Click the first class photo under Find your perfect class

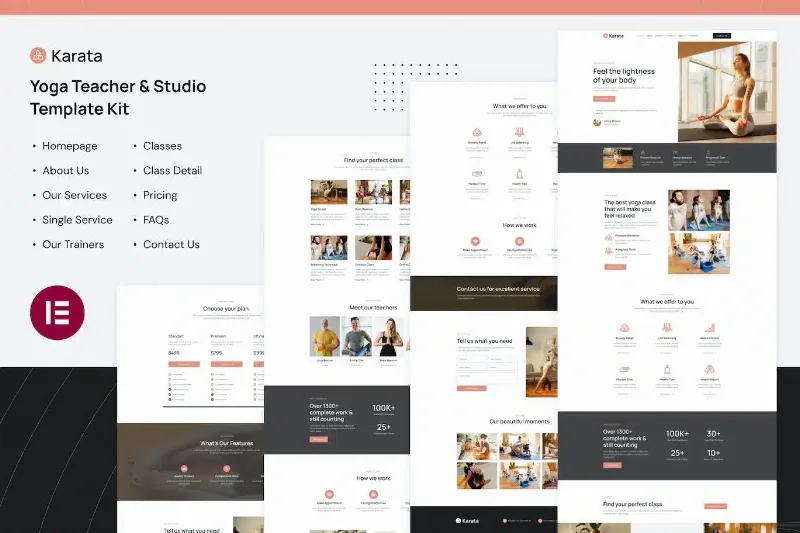coord(329,192)
